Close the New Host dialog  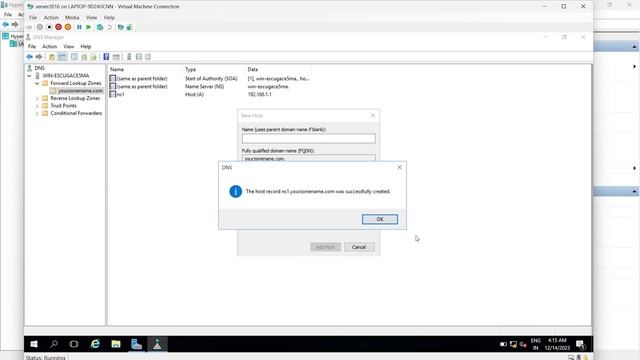point(373,116)
